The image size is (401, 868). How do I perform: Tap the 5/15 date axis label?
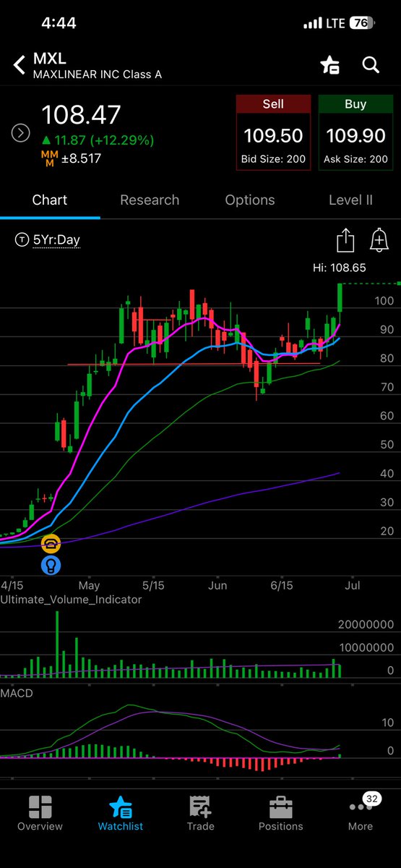point(153,584)
